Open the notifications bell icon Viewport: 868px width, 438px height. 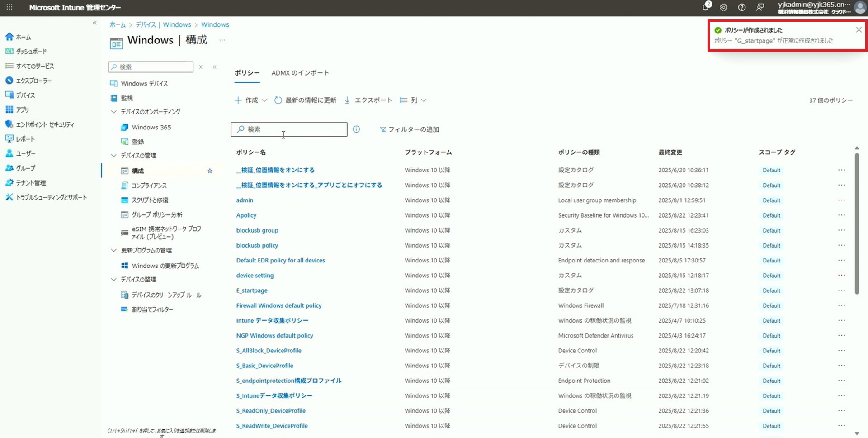pyautogui.click(x=706, y=7)
